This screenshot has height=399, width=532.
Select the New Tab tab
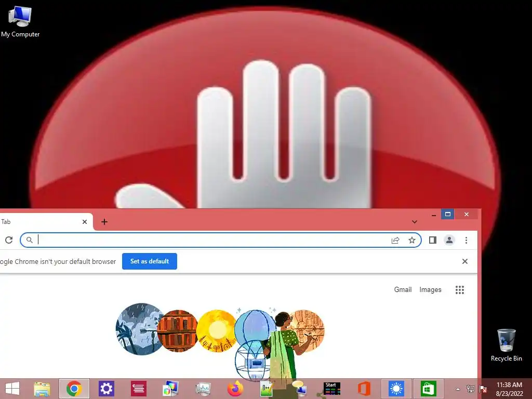click(46, 222)
